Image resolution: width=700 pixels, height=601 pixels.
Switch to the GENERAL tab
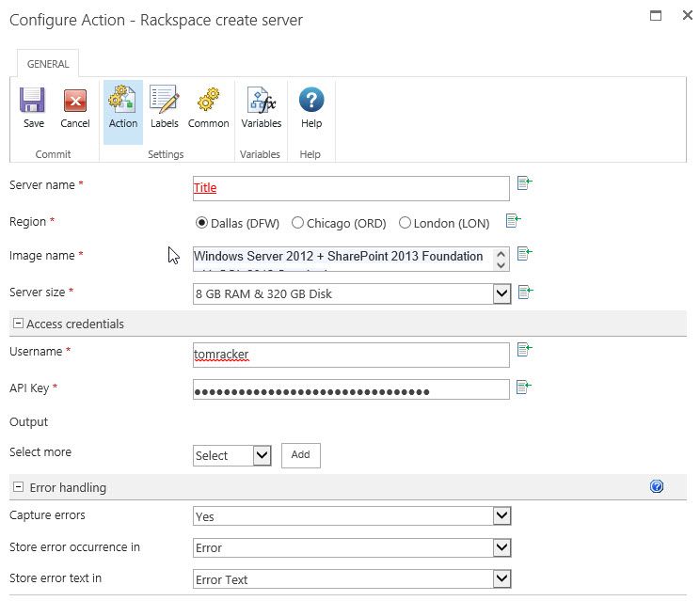click(48, 64)
